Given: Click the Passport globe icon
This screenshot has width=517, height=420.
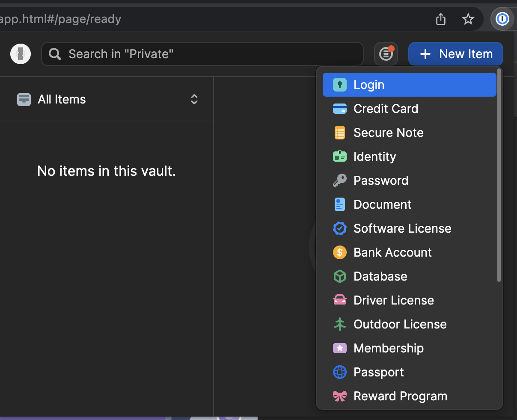Looking at the screenshot, I should 339,372.
